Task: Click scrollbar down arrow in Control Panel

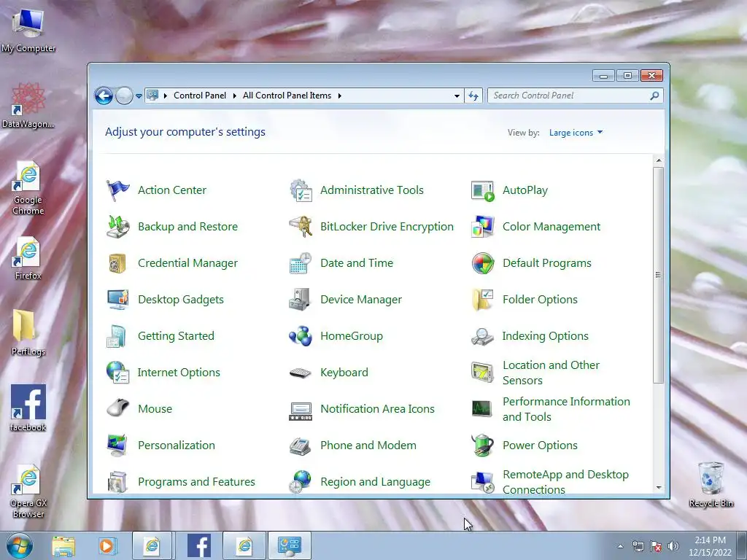Action: pyautogui.click(x=659, y=488)
